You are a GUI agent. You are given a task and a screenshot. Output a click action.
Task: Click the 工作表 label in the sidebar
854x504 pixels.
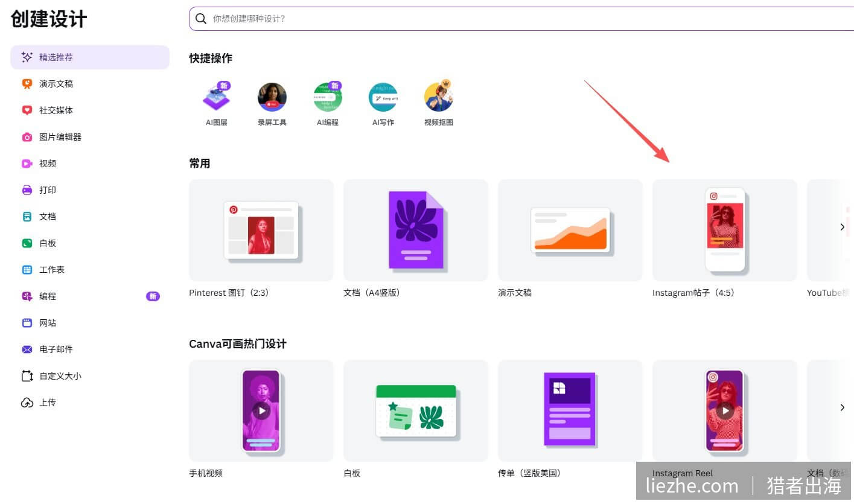coord(52,270)
